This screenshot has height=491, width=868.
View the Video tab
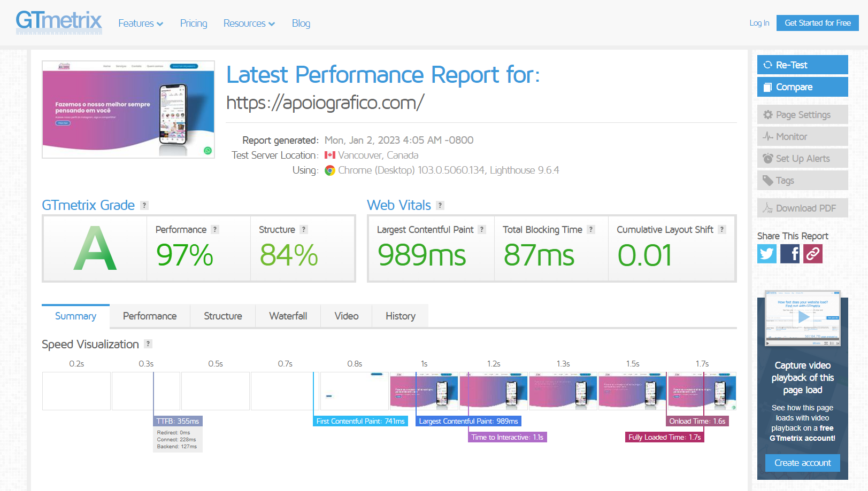[x=347, y=316]
